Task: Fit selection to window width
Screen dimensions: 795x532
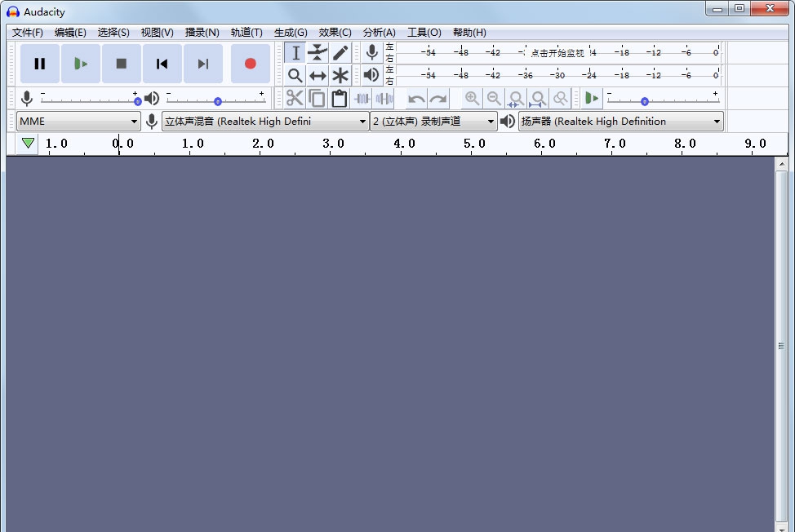Action: (516, 98)
